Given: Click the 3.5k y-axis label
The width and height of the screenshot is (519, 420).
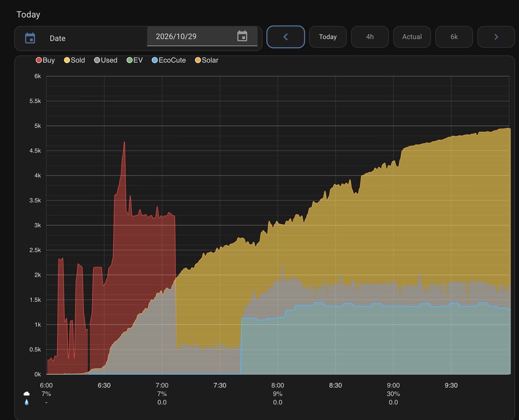Looking at the screenshot, I should [35, 200].
